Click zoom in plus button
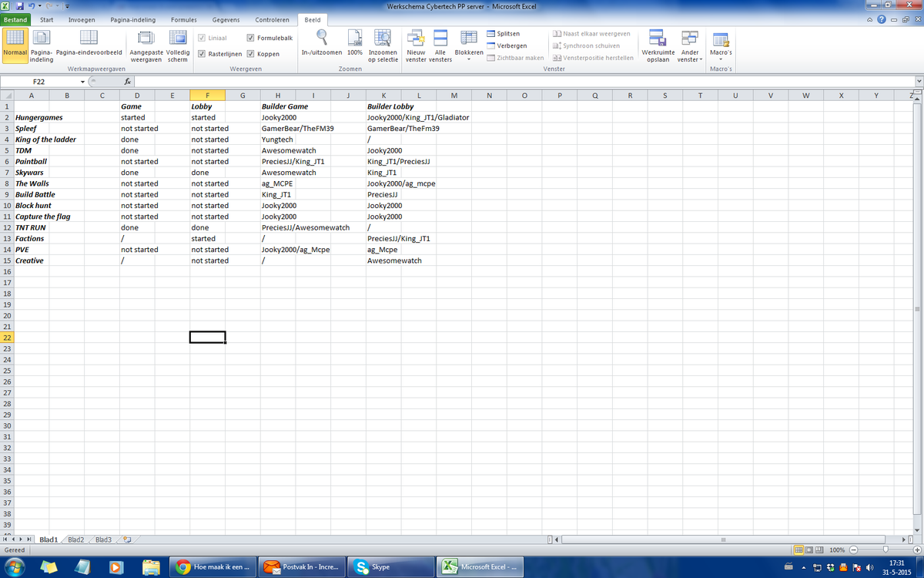 (x=916, y=550)
